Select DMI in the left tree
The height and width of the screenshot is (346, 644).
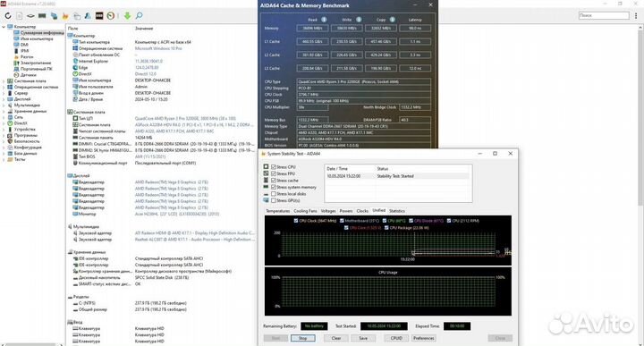pos(24,45)
